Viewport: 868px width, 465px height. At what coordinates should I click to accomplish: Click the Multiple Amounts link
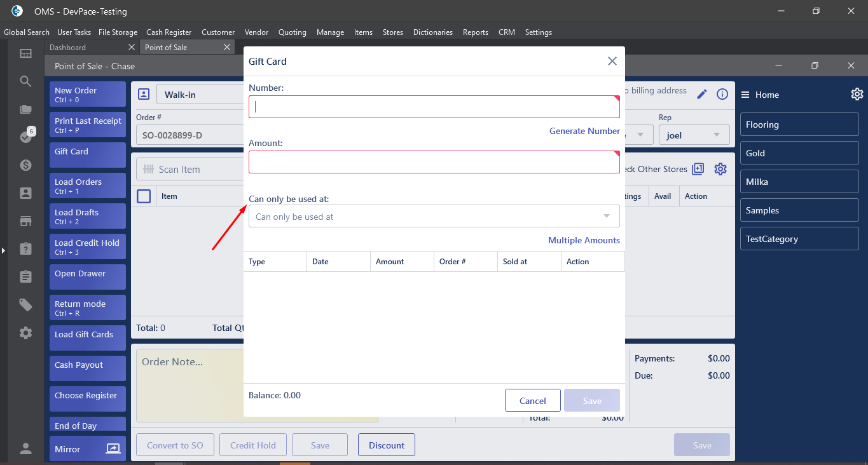pos(584,240)
